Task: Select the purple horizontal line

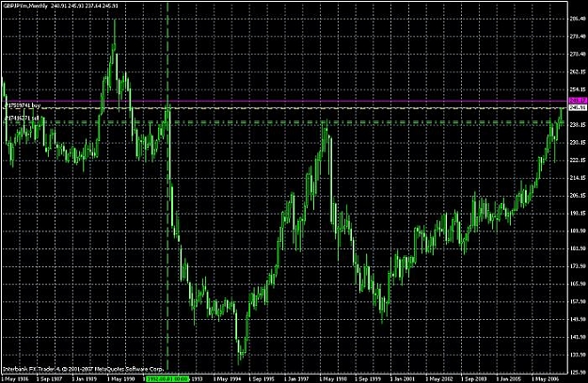Action: (285, 101)
